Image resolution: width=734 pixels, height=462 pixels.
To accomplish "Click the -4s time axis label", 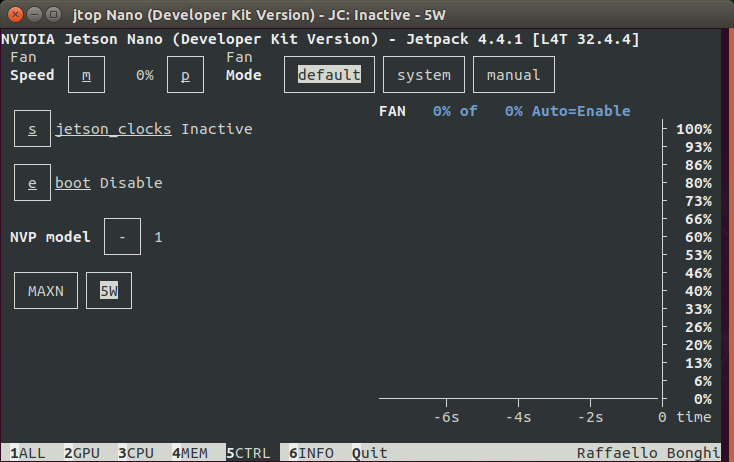I will 518,417.
